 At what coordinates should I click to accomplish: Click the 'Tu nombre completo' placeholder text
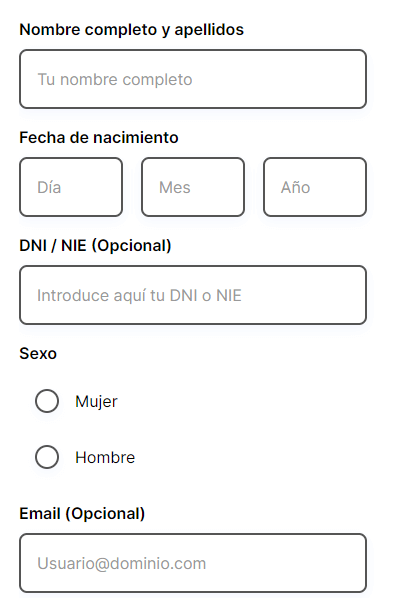pyautogui.click(x=114, y=79)
